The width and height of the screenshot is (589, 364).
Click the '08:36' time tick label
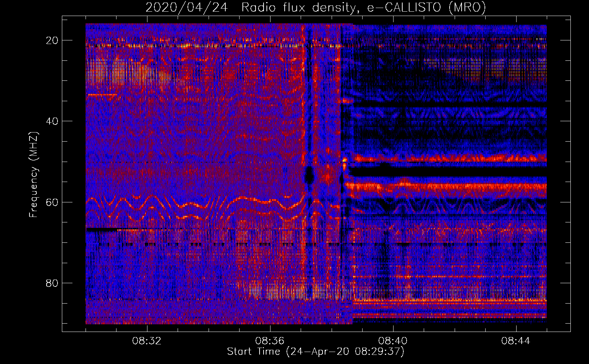270,341
